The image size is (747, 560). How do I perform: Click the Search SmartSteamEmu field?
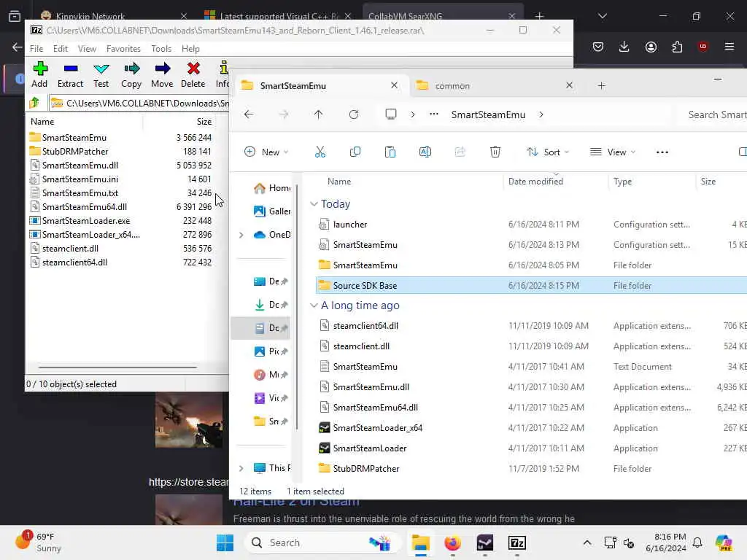pos(712,114)
